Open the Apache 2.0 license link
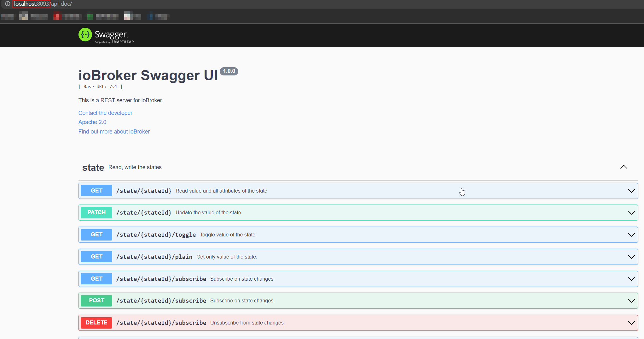Viewport: 644px width, 339px height. pos(92,122)
